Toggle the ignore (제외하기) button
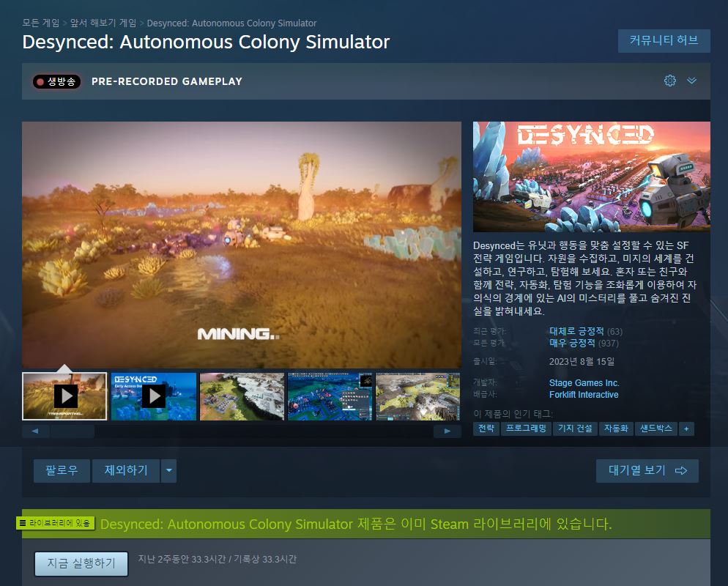 (126, 471)
